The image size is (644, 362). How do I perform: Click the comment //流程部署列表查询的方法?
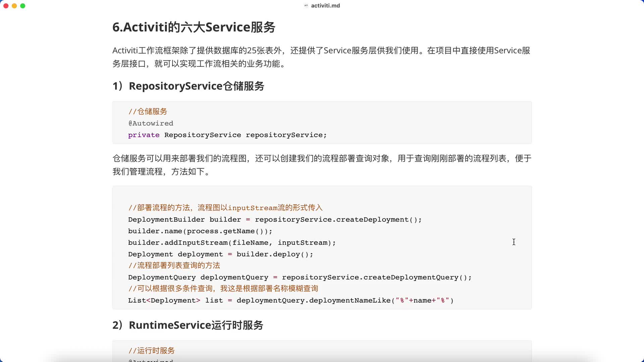pyautogui.click(x=174, y=266)
